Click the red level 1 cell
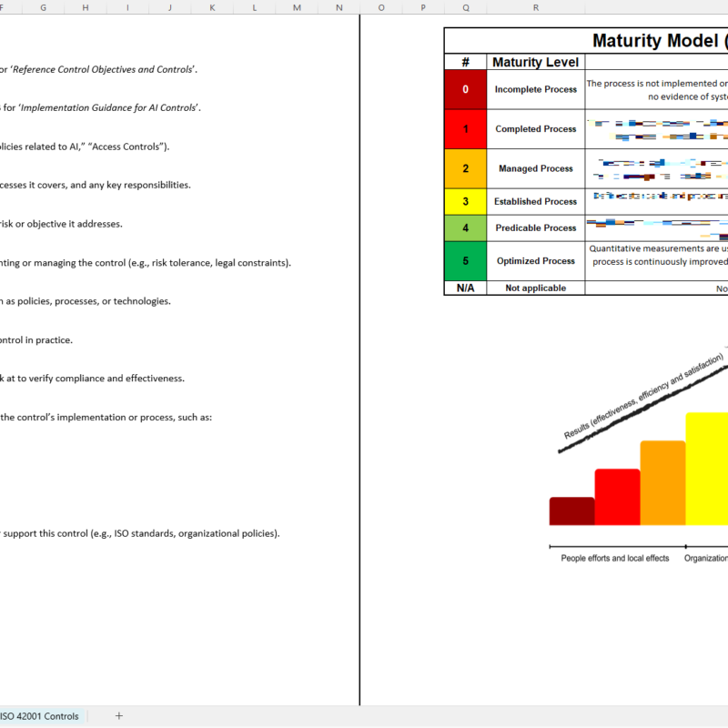This screenshot has width=728, height=728. (465, 129)
